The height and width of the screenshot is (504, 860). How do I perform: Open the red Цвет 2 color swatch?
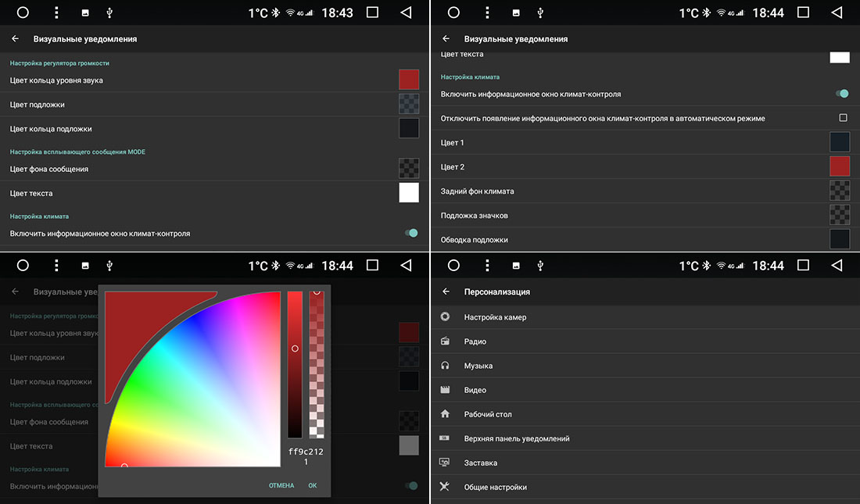pos(840,166)
